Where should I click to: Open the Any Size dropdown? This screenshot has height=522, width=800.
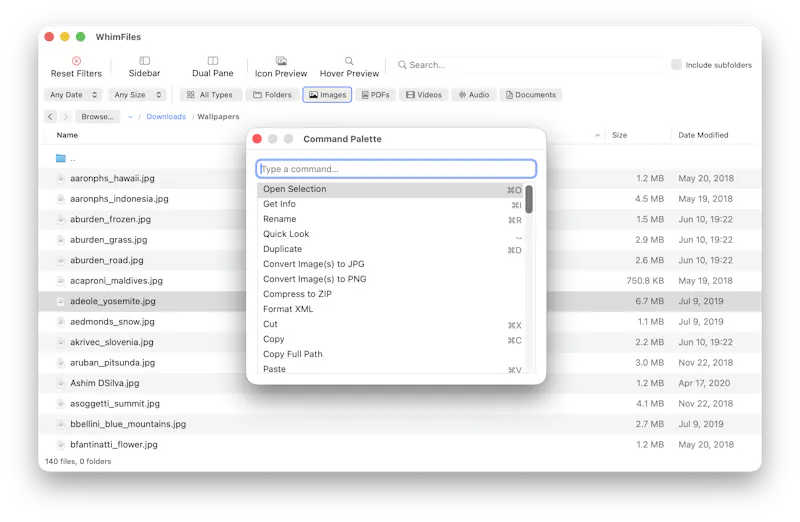pyautogui.click(x=138, y=95)
